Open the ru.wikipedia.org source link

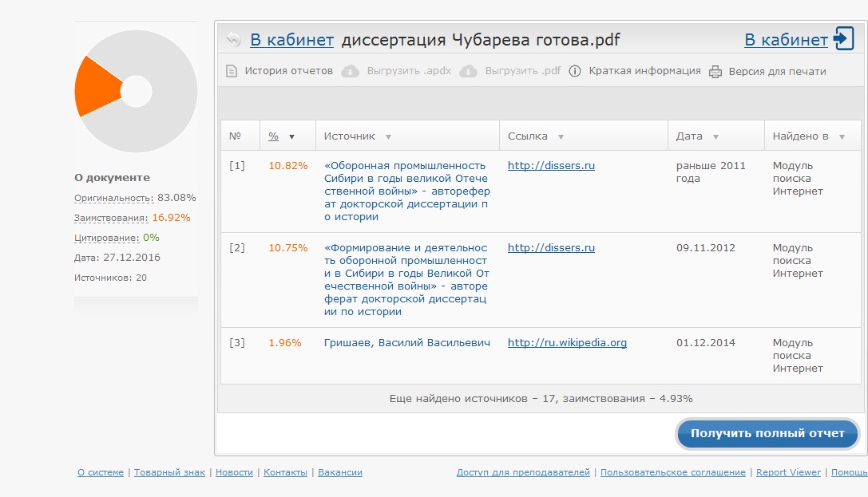click(x=567, y=343)
